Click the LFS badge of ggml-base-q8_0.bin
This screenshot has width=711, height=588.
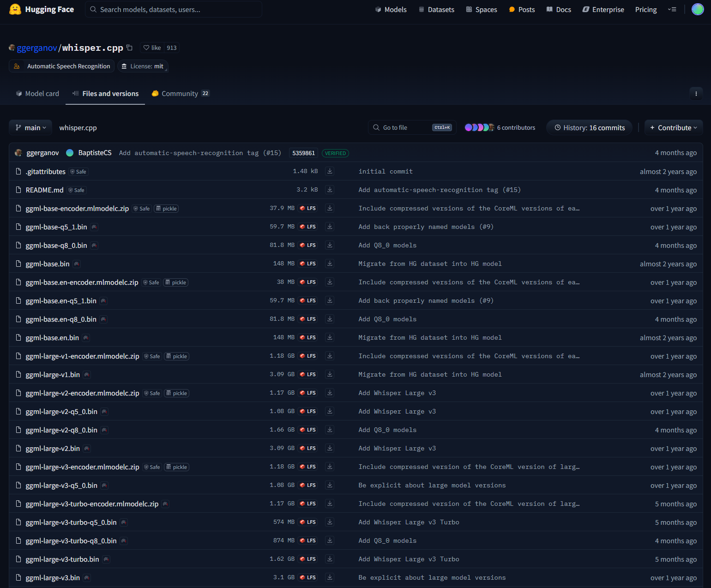(x=308, y=245)
